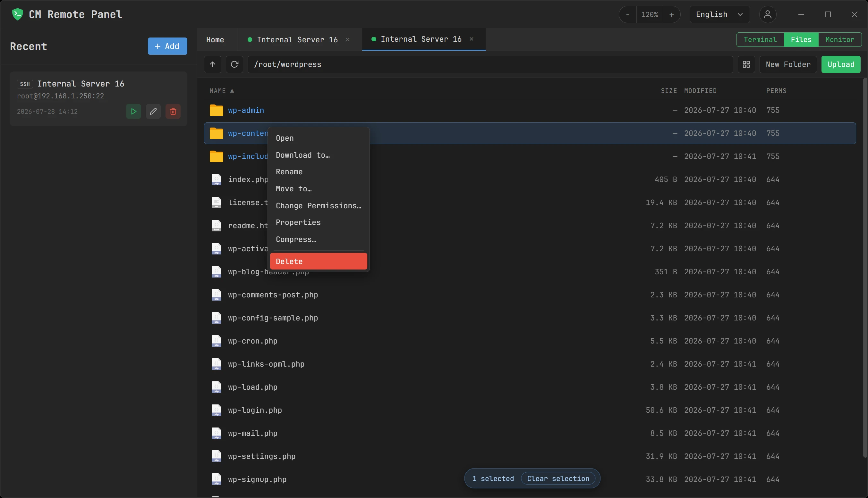868x498 pixels.
Task: Select wp-config-sample.php file name
Action: [x=273, y=318]
